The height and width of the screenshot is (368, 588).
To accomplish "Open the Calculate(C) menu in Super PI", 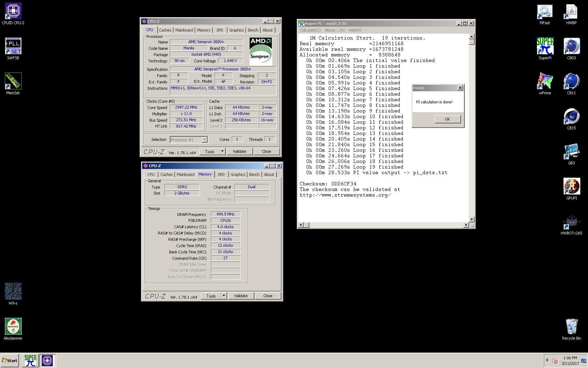I will 310,30.
